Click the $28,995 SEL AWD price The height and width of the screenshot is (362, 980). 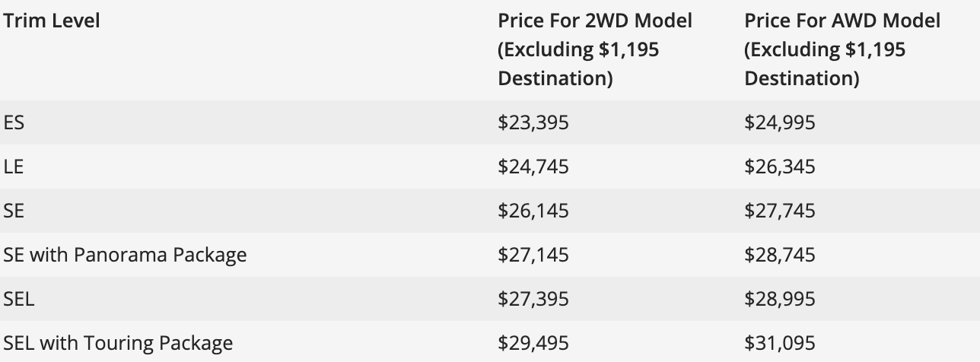(x=779, y=299)
